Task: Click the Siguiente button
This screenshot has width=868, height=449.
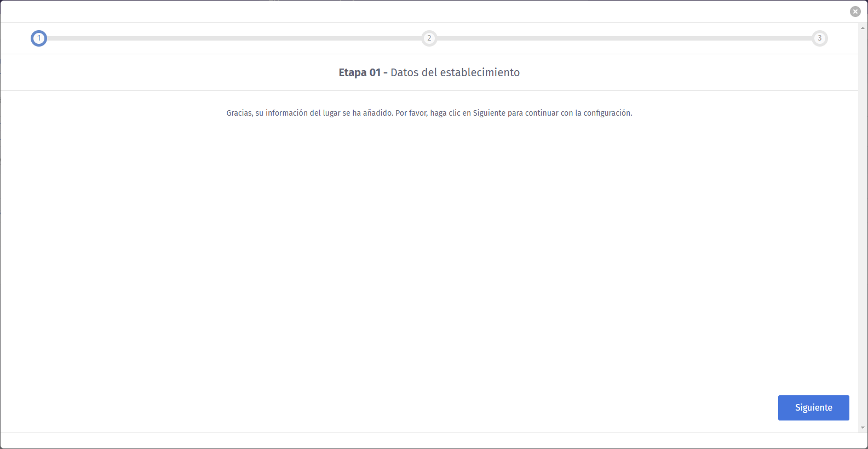Action: (813, 408)
